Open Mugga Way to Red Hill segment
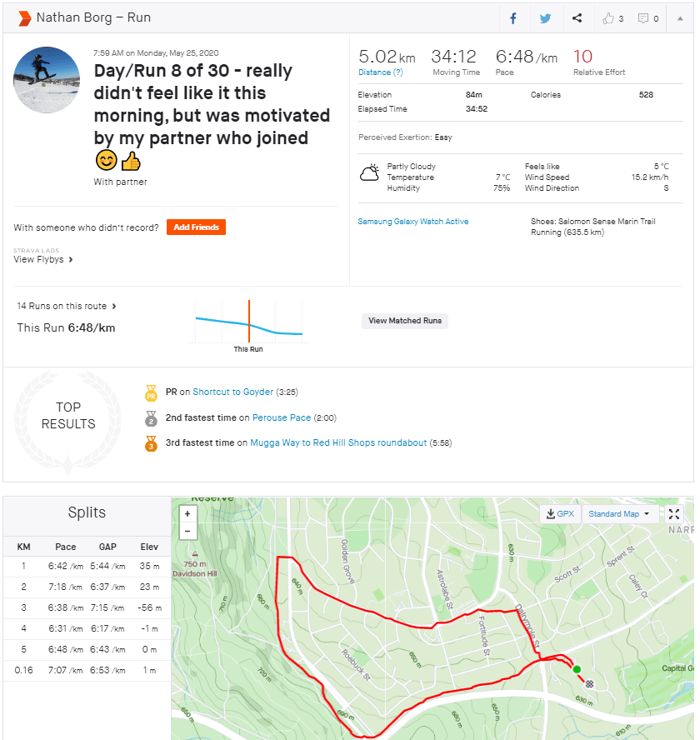700x740 pixels. click(x=338, y=443)
